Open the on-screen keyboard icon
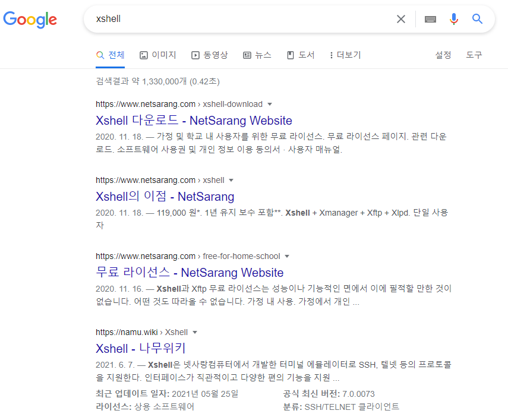 (x=430, y=19)
